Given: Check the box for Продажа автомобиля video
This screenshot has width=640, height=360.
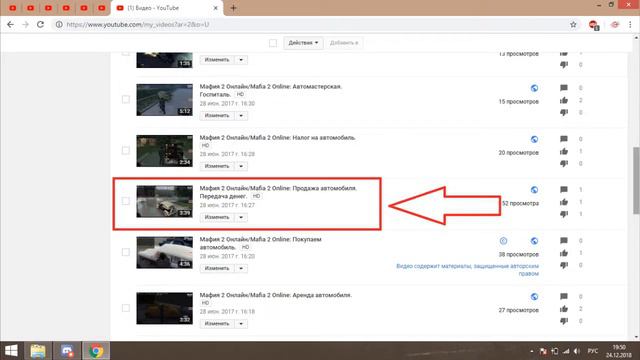Looking at the screenshot, I should point(126,201).
